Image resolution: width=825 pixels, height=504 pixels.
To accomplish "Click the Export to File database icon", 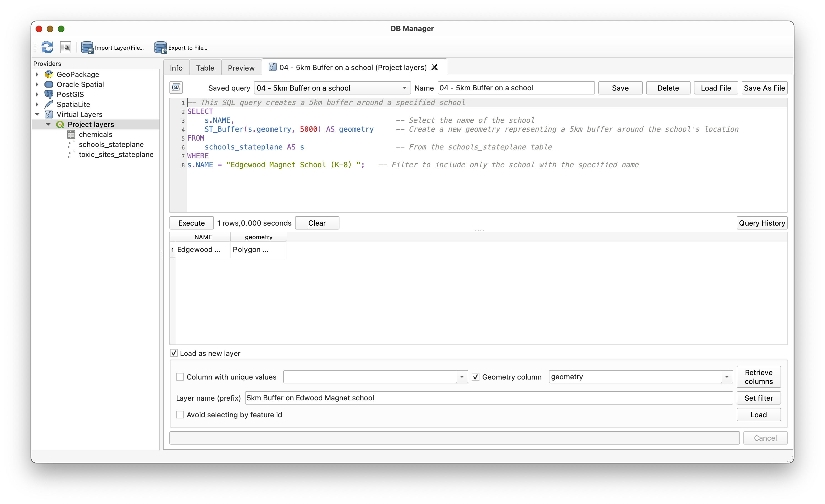I will pos(160,47).
